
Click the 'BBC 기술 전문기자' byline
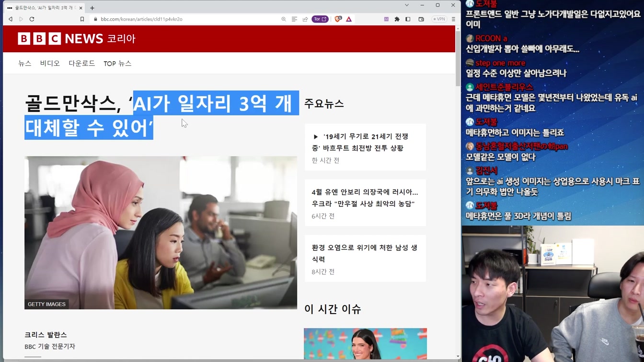point(50,346)
